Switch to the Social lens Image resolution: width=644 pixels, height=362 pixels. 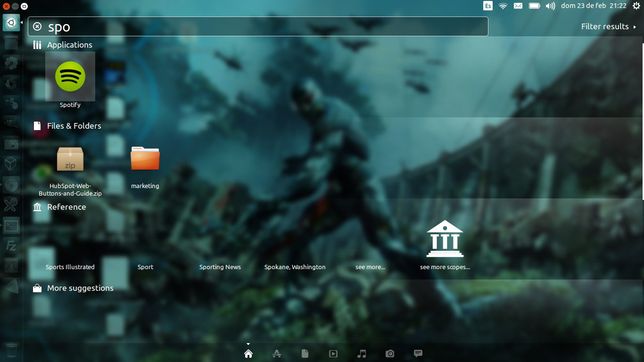click(418, 354)
